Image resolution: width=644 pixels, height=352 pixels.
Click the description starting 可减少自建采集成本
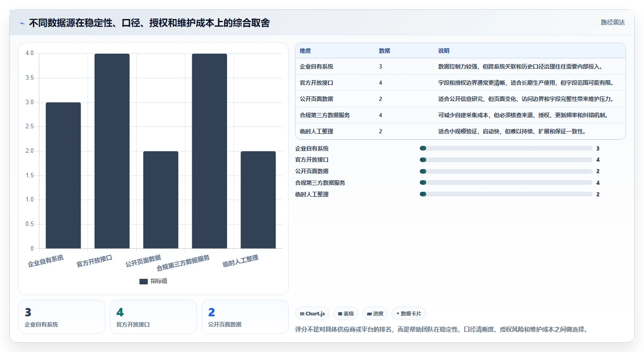coord(523,115)
